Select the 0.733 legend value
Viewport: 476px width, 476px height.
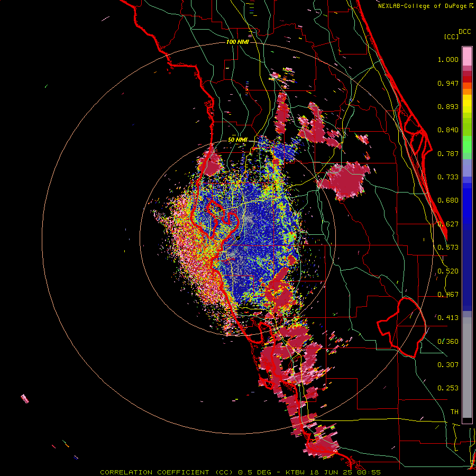coord(448,177)
